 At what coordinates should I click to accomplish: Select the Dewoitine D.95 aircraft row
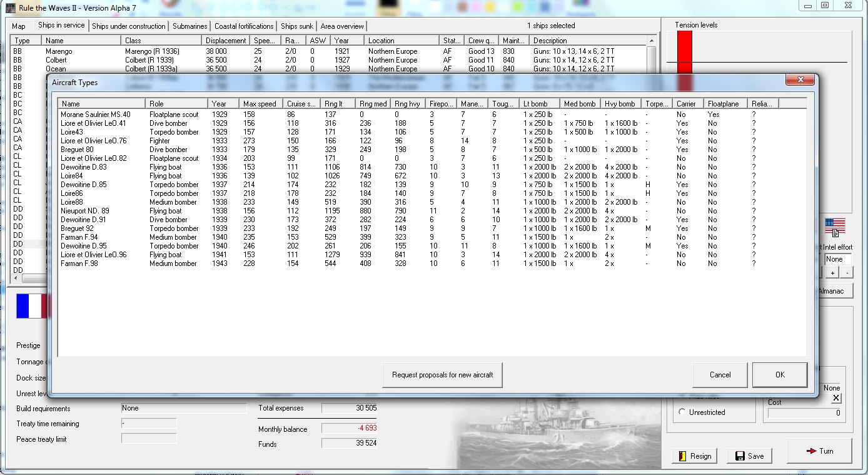tap(84, 246)
